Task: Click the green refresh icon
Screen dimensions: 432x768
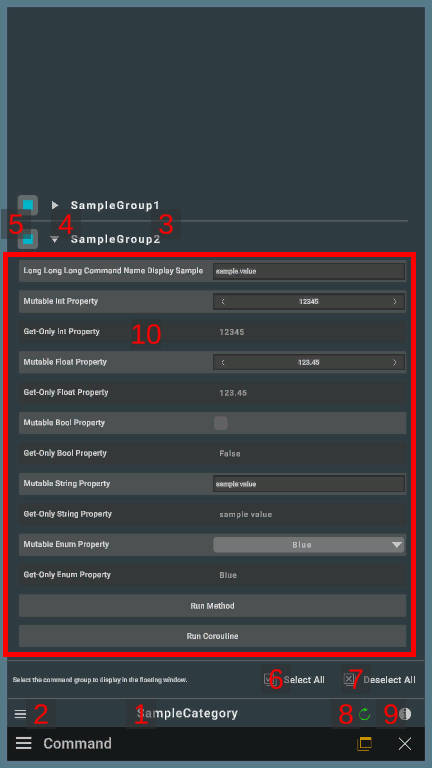Action: click(x=364, y=714)
